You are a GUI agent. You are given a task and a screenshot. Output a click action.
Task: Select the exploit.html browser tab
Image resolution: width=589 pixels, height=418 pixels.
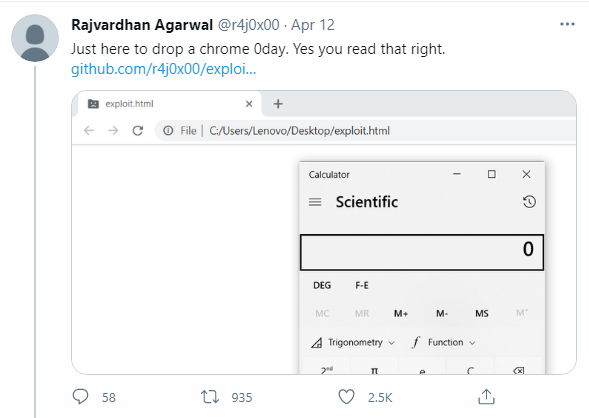[x=170, y=104]
